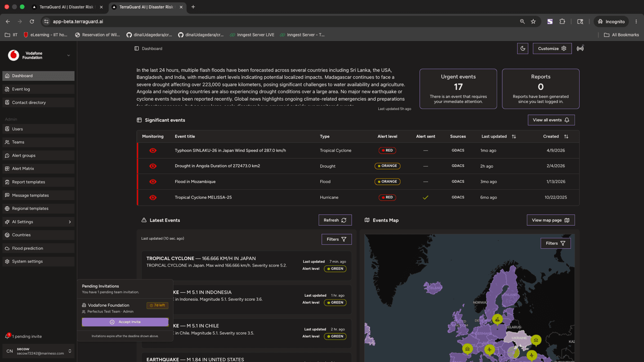Toggle monitoring eye for Tropical Cyclone MELISSA-25

[153, 197]
